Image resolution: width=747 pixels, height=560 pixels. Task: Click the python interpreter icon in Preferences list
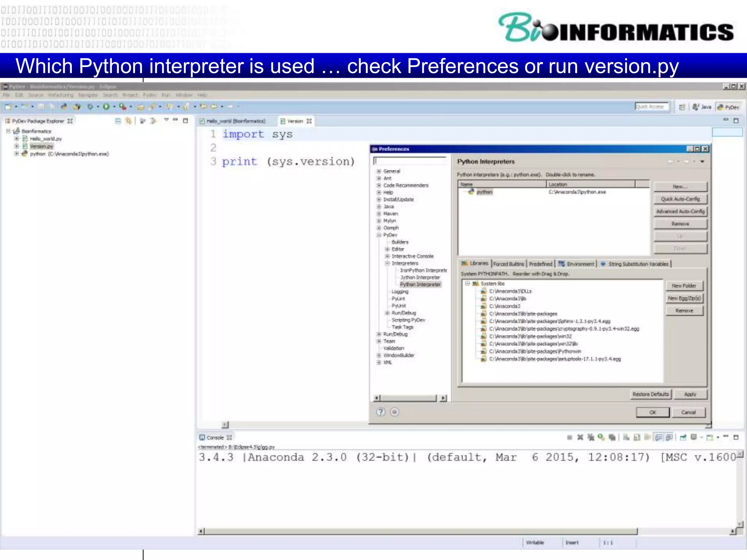(471, 191)
